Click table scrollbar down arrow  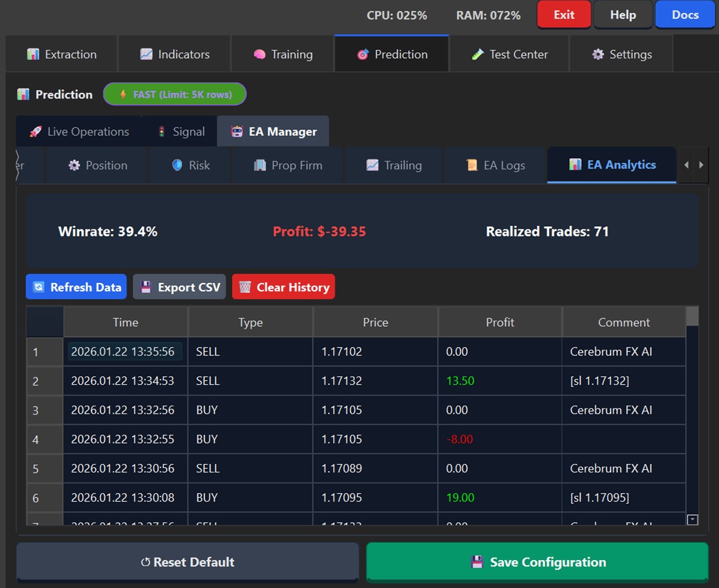coord(692,519)
